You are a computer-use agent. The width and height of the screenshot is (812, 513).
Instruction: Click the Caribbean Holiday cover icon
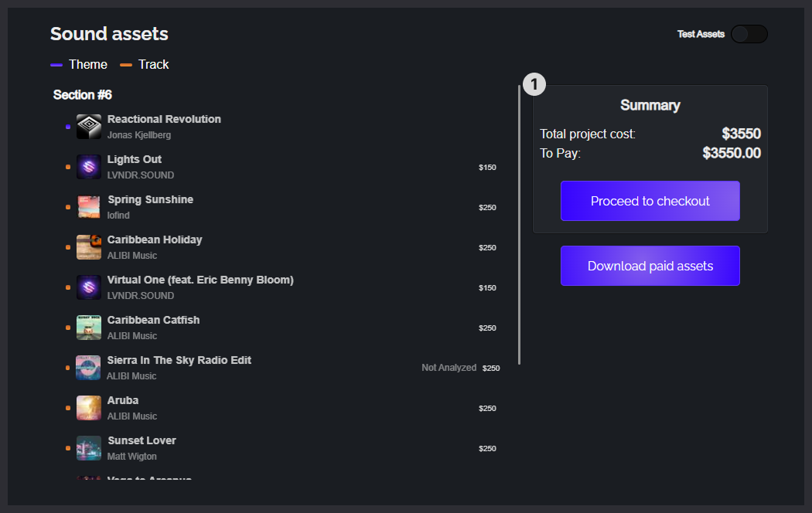coord(89,247)
